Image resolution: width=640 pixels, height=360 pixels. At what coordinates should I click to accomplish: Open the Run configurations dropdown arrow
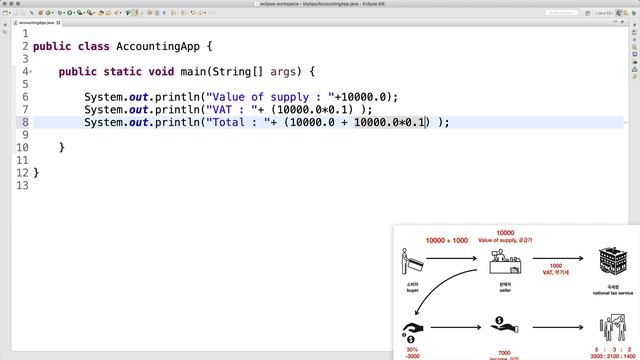click(73, 13)
